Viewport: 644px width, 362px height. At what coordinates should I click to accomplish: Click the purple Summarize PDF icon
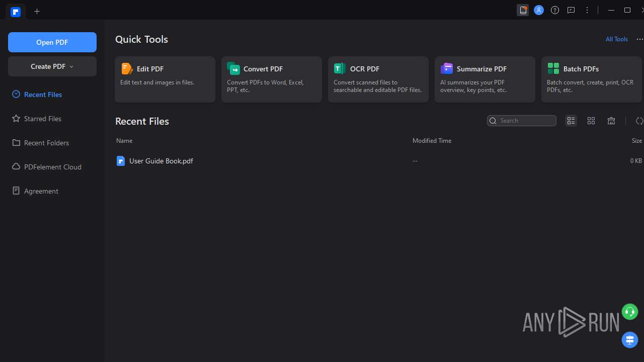(447, 68)
